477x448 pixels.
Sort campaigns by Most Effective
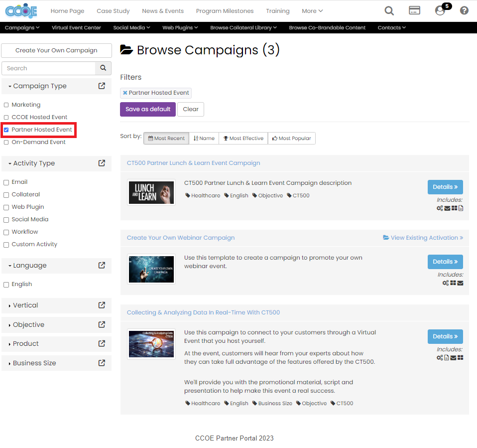(x=243, y=138)
